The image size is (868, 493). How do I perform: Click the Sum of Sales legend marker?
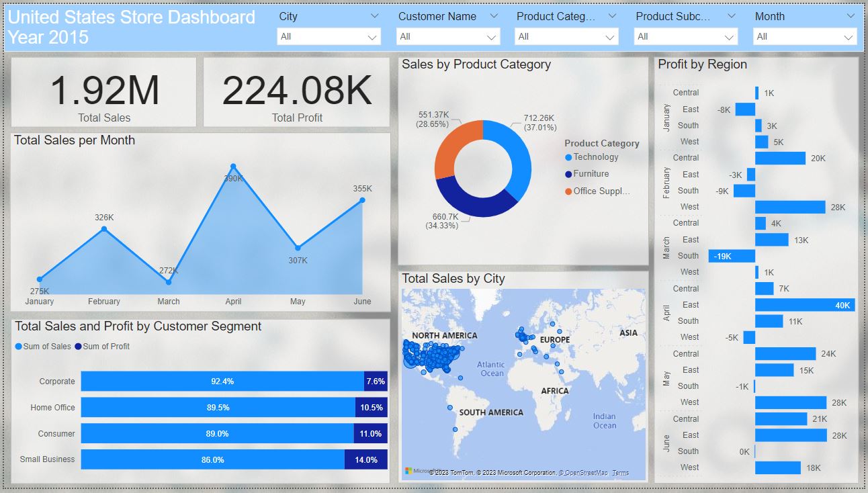click(x=18, y=347)
